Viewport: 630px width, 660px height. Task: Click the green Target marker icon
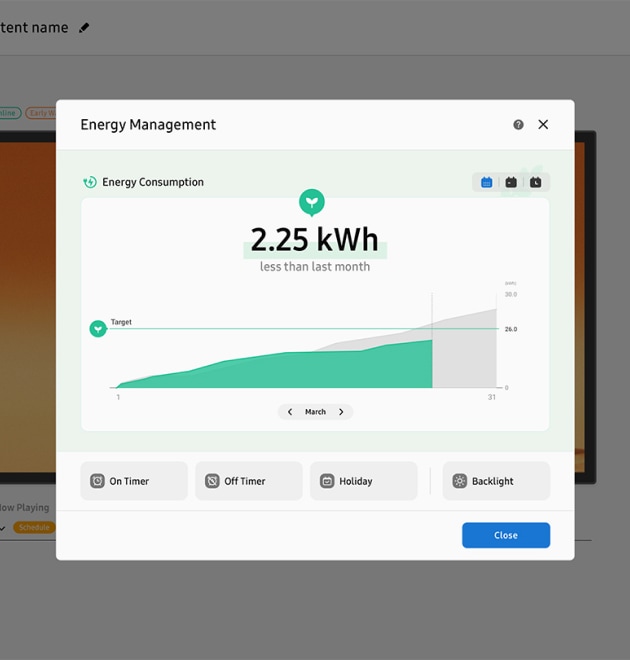coord(98,329)
